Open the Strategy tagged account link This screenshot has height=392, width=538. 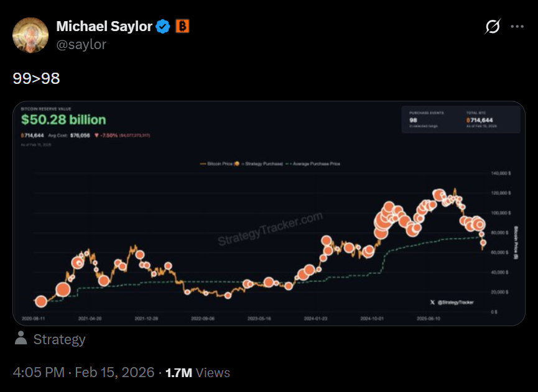point(59,339)
